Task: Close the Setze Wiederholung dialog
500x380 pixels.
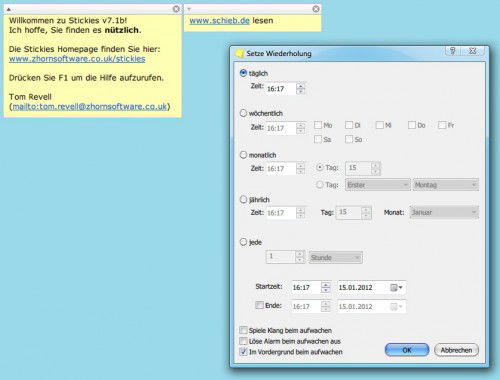Action: (x=473, y=51)
